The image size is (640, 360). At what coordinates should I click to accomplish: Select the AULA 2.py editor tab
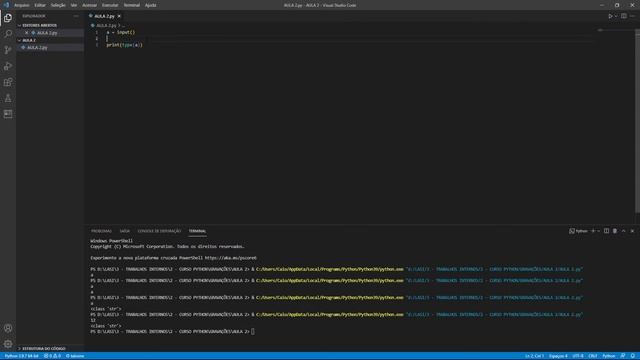pyautogui.click(x=104, y=16)
